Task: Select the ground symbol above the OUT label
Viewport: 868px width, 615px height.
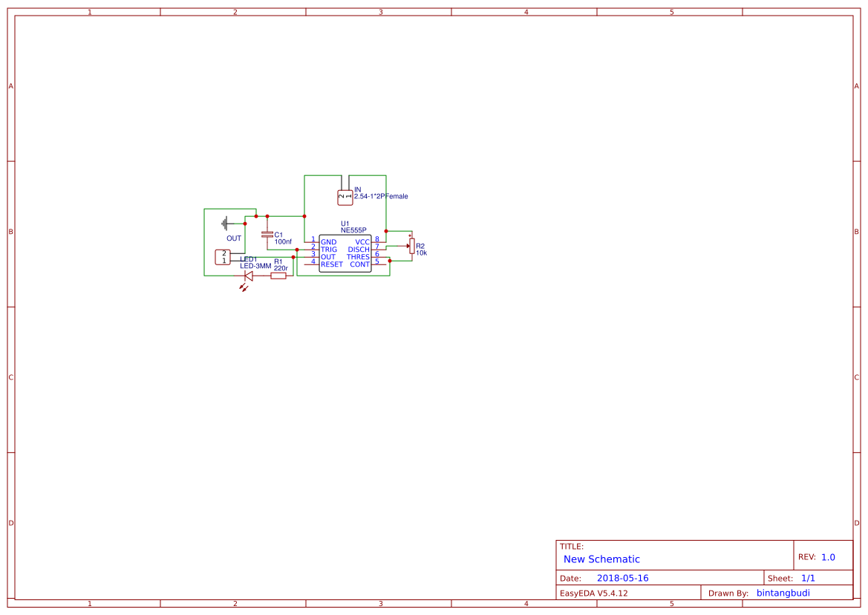Action: point(224,221)
